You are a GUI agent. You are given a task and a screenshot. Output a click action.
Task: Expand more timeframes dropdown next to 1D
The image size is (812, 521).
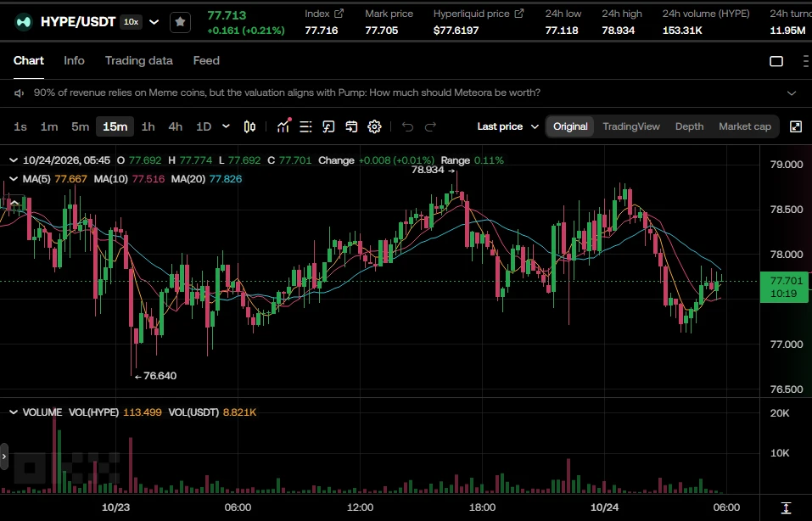226,126
